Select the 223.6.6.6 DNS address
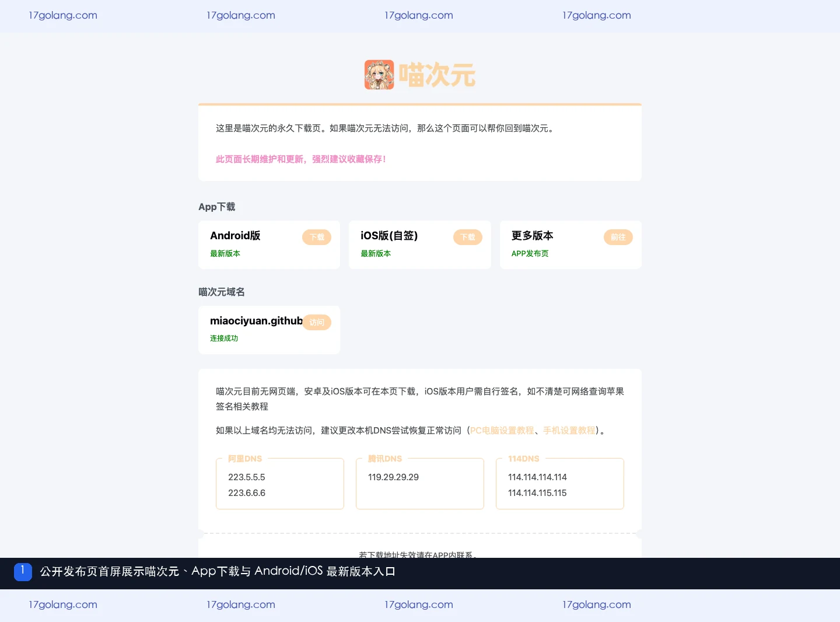 [x=247, y=493]
